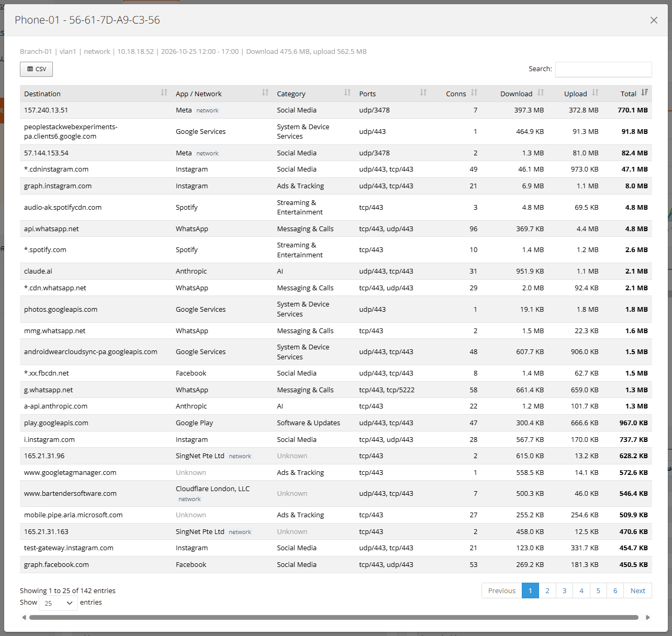Click the tcp/443, tcp/5222 ports cell
Viewport: 672px width, 636px height.
coord(387,390)
